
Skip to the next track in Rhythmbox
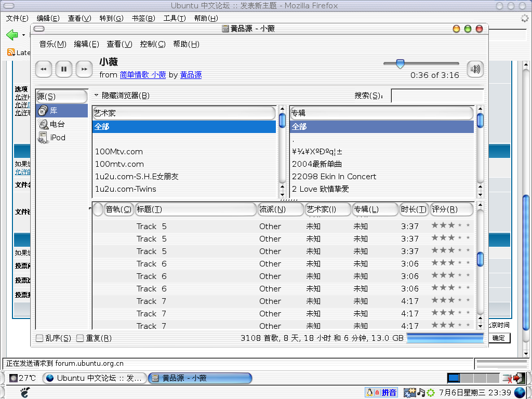[84, 69]
